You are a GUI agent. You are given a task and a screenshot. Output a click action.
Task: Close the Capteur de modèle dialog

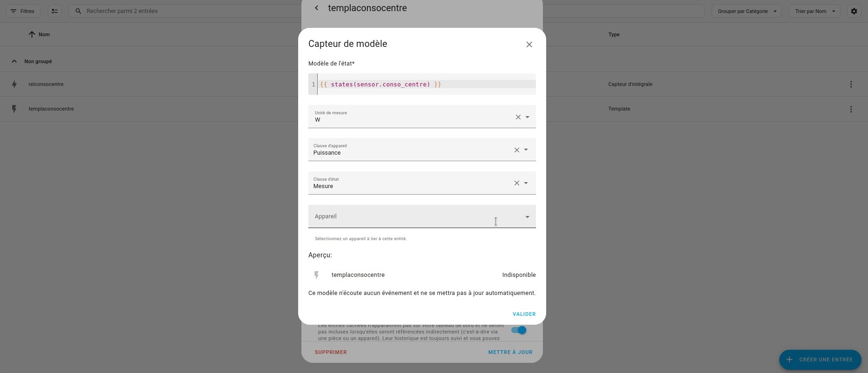529,45
